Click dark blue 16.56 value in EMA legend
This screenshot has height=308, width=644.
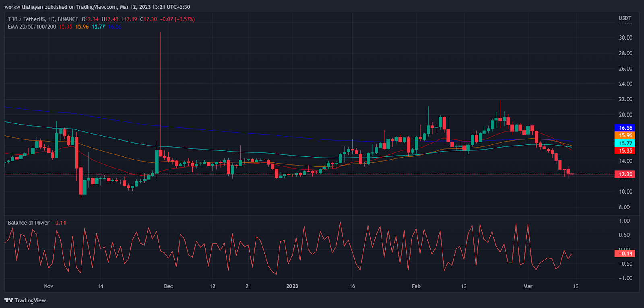(114, 27)
